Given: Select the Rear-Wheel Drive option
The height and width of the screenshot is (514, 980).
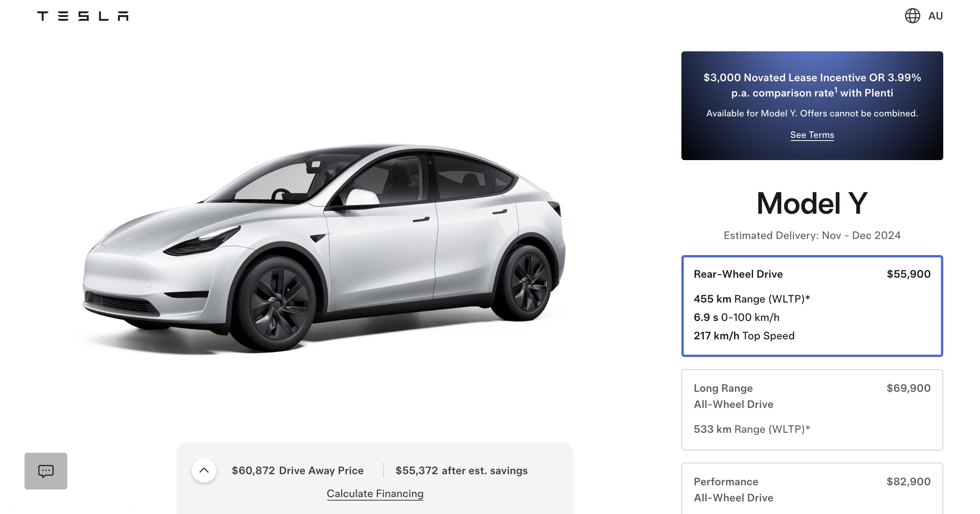Looking at the screenshot, I should tap(812, 306).
